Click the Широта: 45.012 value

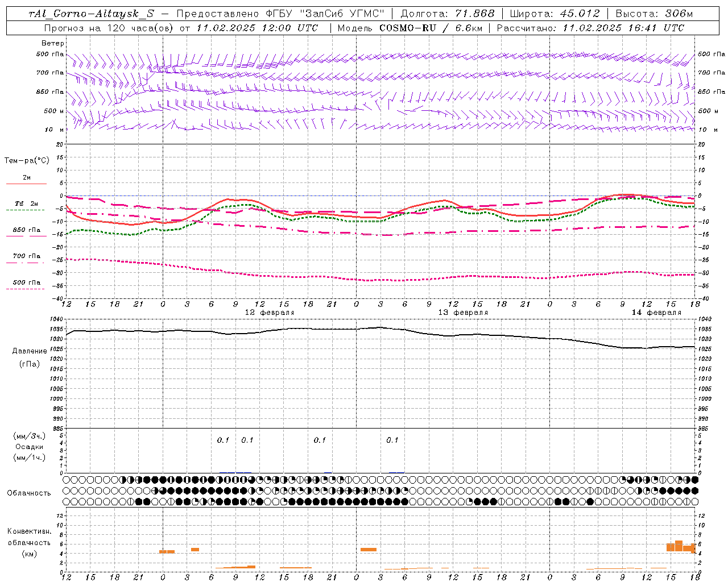[x=555, y=14]
